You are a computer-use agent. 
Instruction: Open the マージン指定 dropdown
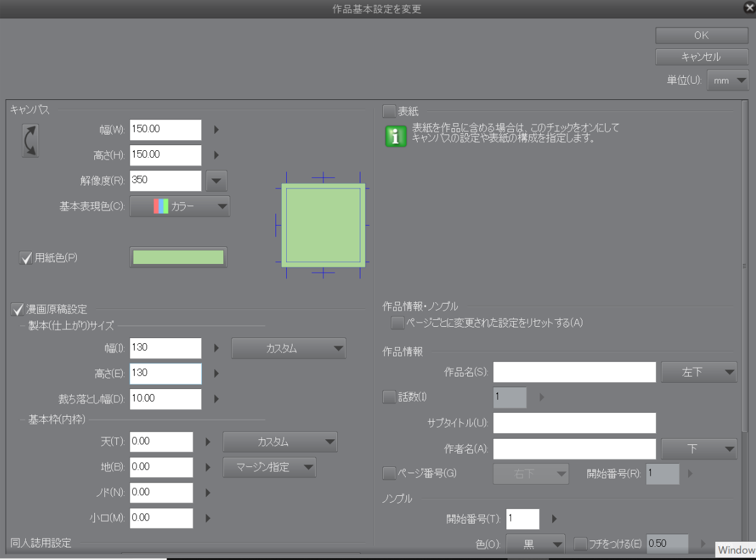pos(269,467)
